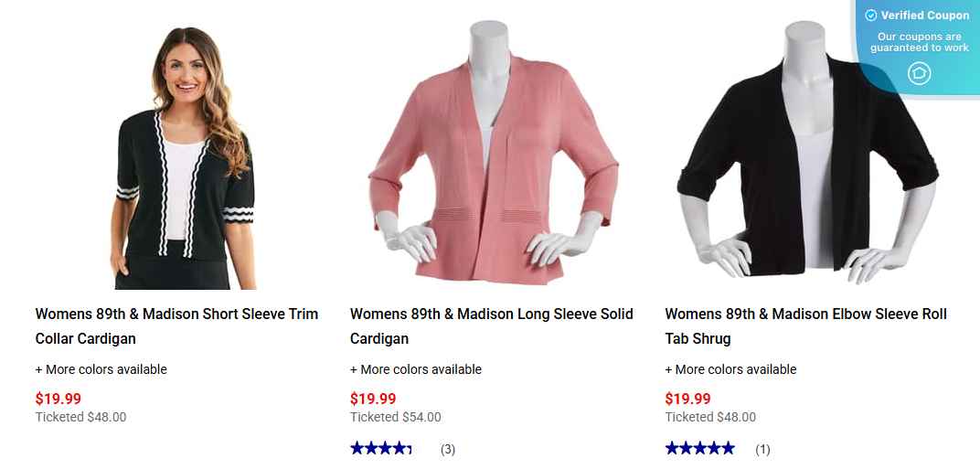View the 1 review for Roll Tab Shrug
980x469 pixels.
click(x=762, y=449)
